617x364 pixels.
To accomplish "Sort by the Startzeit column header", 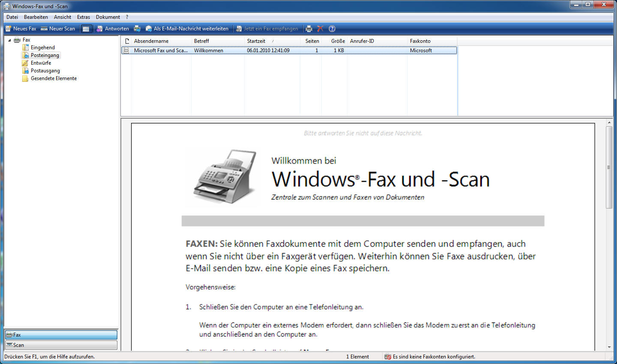I will click(x=273, y=41).
